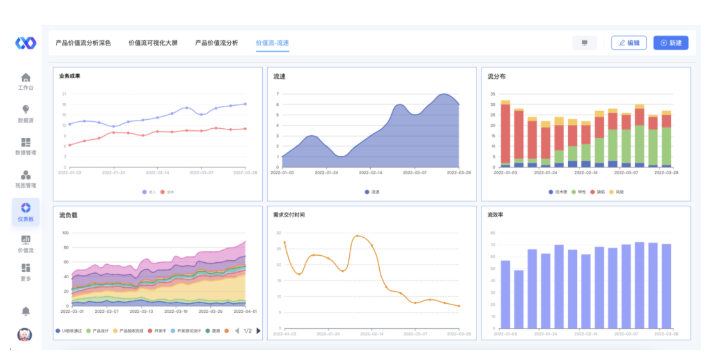Screen dimensions: 707x361
Task: Go to previous legend page arrow
Action: pyautogui.click(x=237, y=331)
